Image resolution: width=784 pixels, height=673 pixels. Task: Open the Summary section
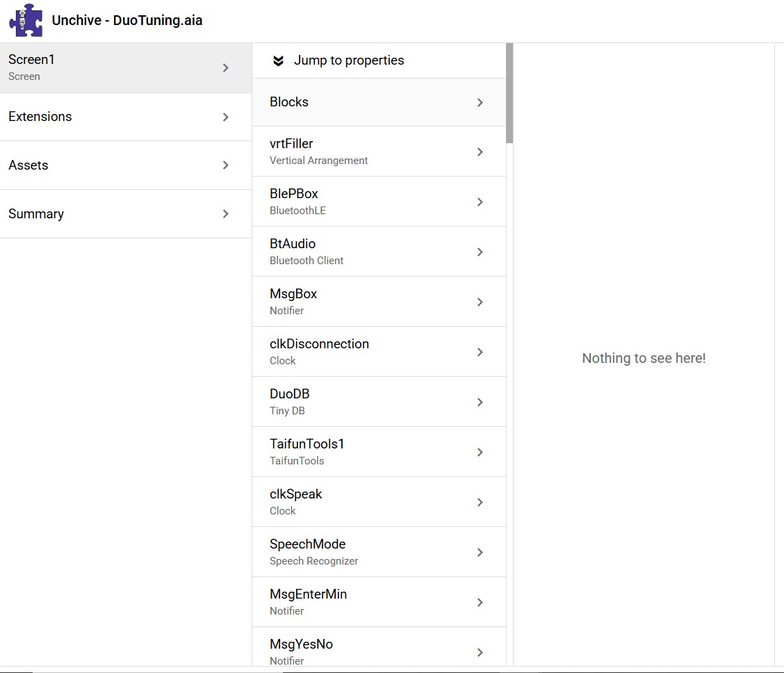125,214
